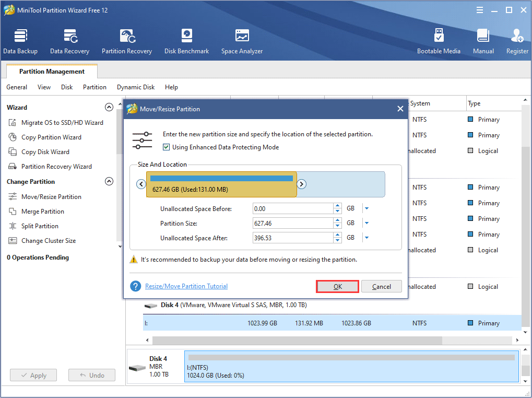
Task: Collapse the Change Partition section
Action: [109, 181]
